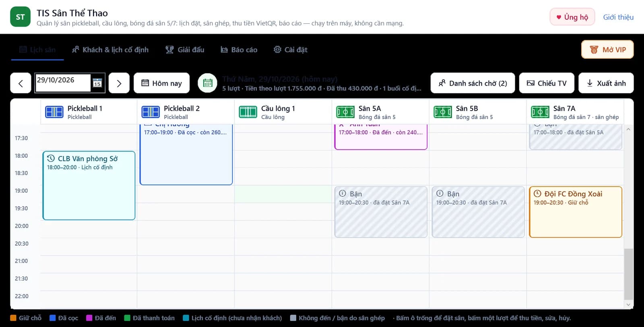The image size is (644, 327).
Task: Click the Xuất ảnh export button
Action: [606, 83]
